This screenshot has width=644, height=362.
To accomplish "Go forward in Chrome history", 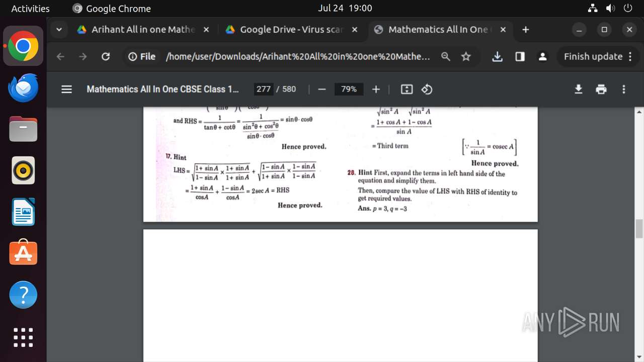I will pyautogui.click(x=83, y=57).
